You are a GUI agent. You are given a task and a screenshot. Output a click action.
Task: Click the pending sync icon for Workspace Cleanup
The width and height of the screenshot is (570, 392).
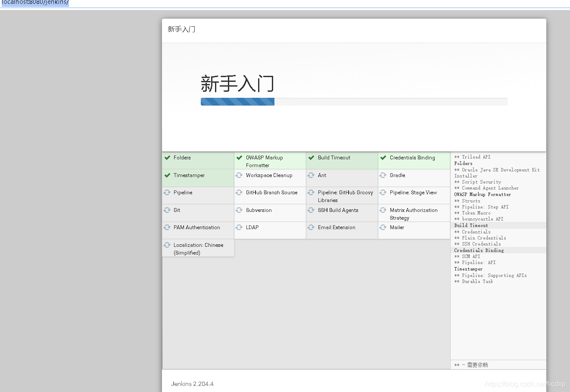pos(239,175)
